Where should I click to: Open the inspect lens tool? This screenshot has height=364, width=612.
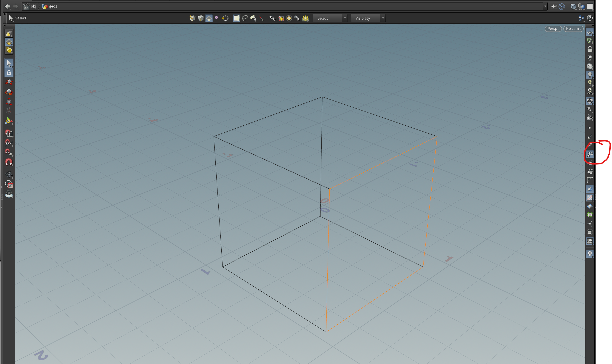pyautogui.click(x=9, y=194)
